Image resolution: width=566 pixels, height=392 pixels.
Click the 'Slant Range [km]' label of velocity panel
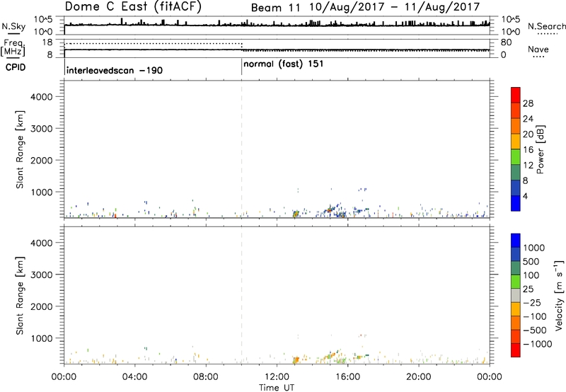pyautogui.click(x=20, y=296)
